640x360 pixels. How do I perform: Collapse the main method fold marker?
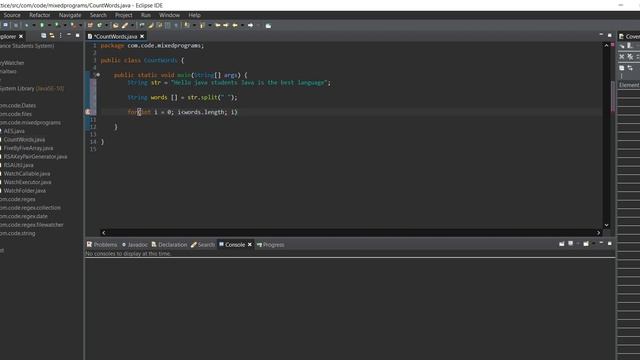point(98,75)
